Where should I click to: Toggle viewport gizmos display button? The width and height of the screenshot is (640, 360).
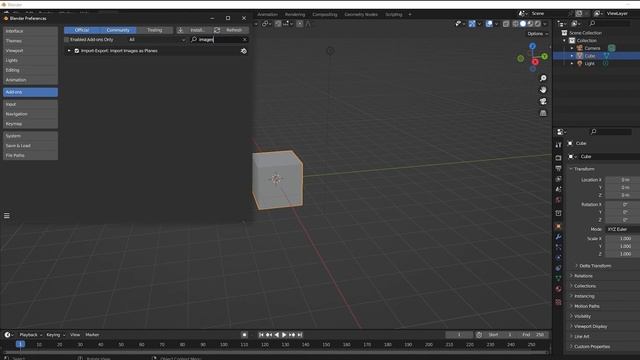tap(472, 24)
